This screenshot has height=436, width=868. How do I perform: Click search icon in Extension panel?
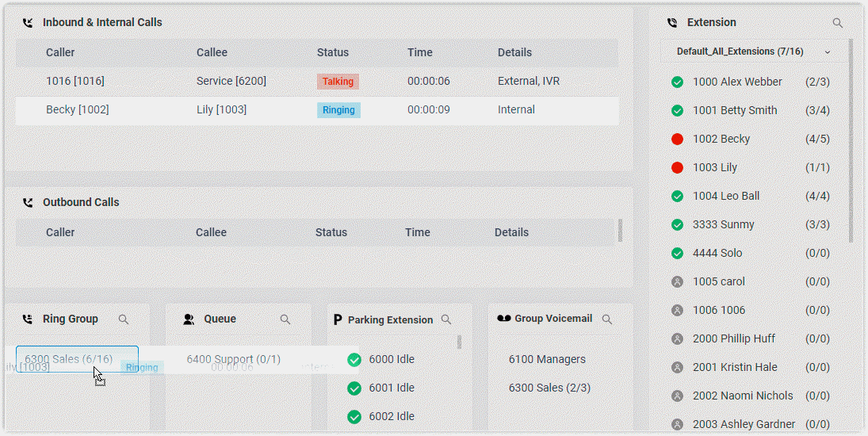click(838, 23)
